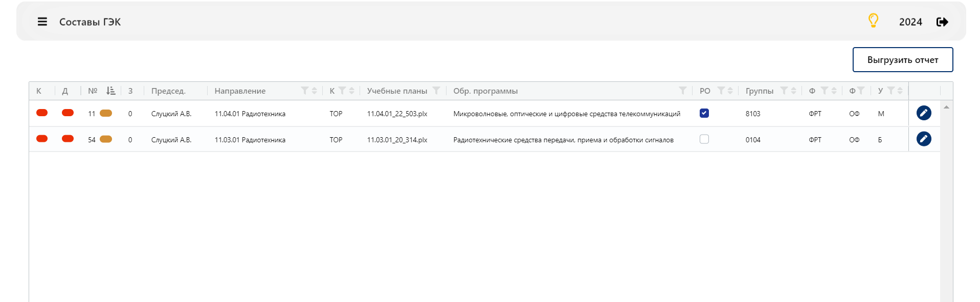This screenshot has height=302, width=980.
Task: Click the yellow lightbulb hint icon
Action: click(x=873, y=20)
